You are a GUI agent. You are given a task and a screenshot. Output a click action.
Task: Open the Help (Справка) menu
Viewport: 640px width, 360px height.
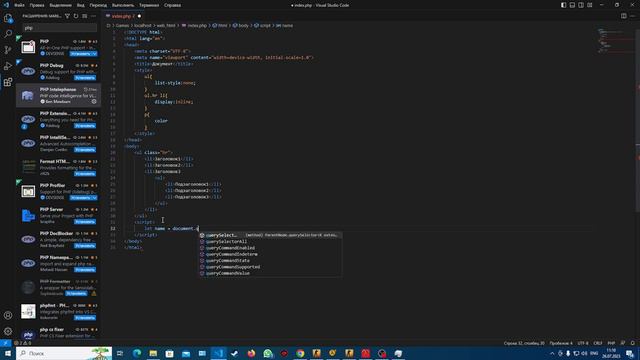(172, 5)
